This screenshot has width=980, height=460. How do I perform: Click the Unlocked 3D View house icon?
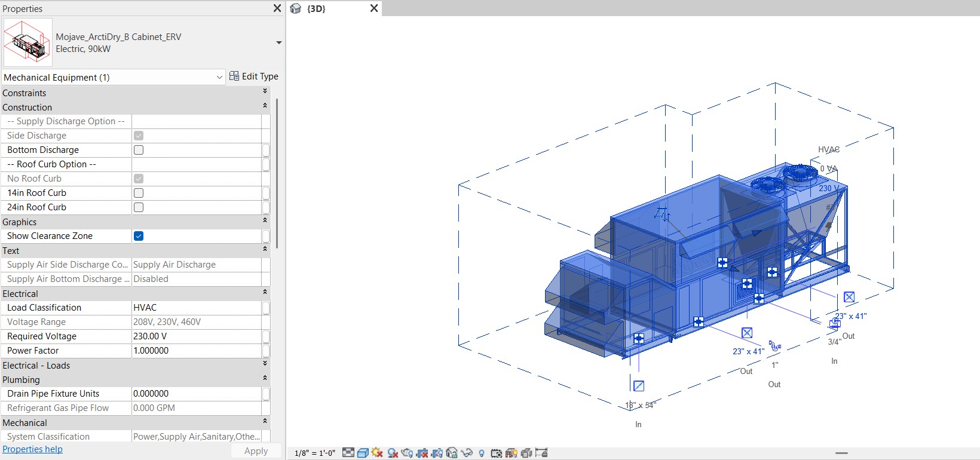(x=452, y=453)
